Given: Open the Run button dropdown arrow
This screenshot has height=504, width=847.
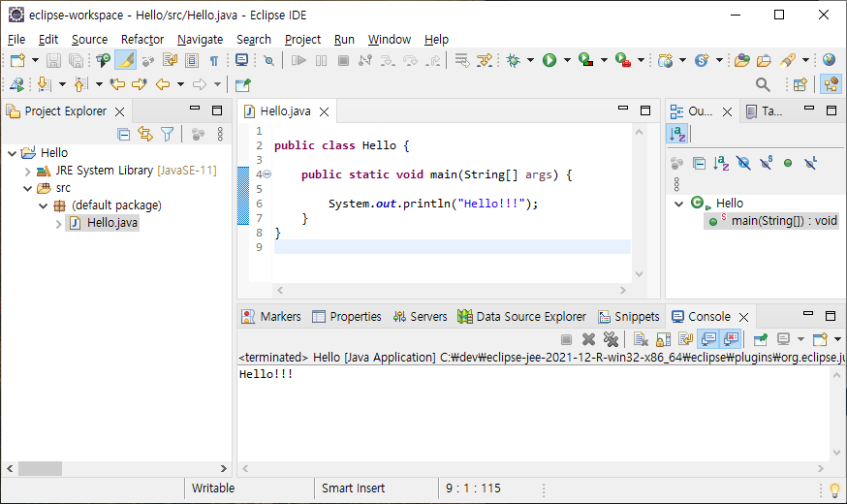Looking at the screenshot, I should click(x=567, y=60).
